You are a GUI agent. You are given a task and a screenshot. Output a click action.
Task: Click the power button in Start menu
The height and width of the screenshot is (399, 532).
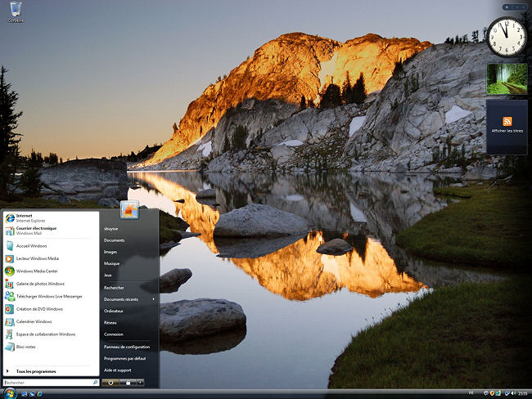coord(110,382)
